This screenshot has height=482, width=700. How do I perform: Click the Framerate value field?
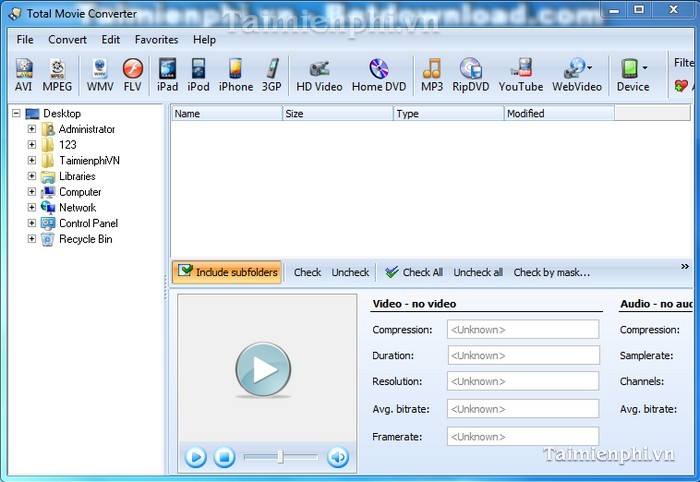coord(523,436)
